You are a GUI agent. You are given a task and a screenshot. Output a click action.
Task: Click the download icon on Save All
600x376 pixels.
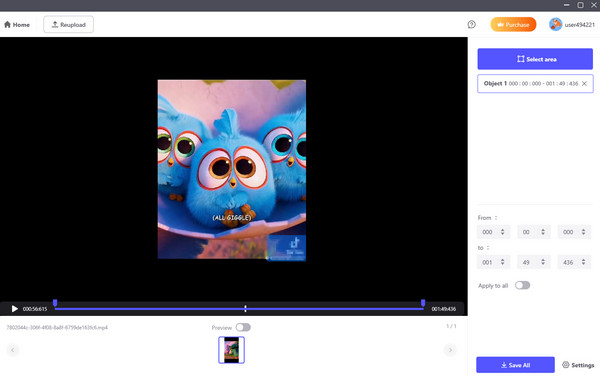coord(504,365)
